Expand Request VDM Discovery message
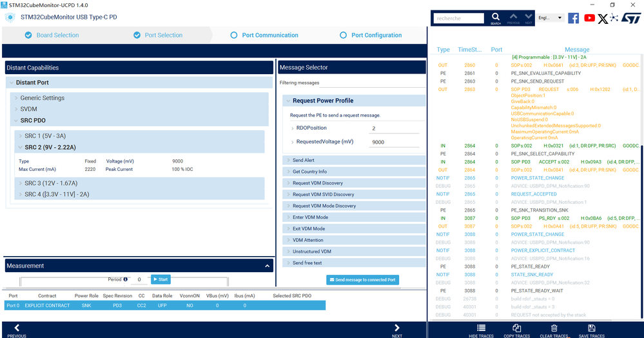 tap(288, 183)
